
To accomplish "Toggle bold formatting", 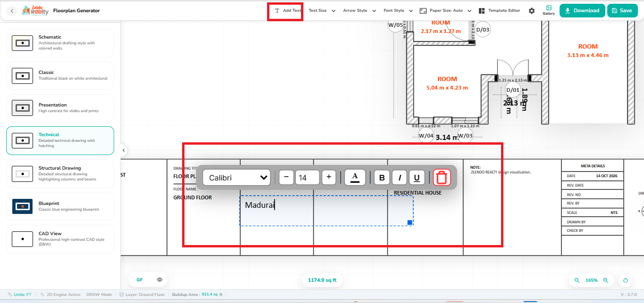I will click(x=382, y=178).
